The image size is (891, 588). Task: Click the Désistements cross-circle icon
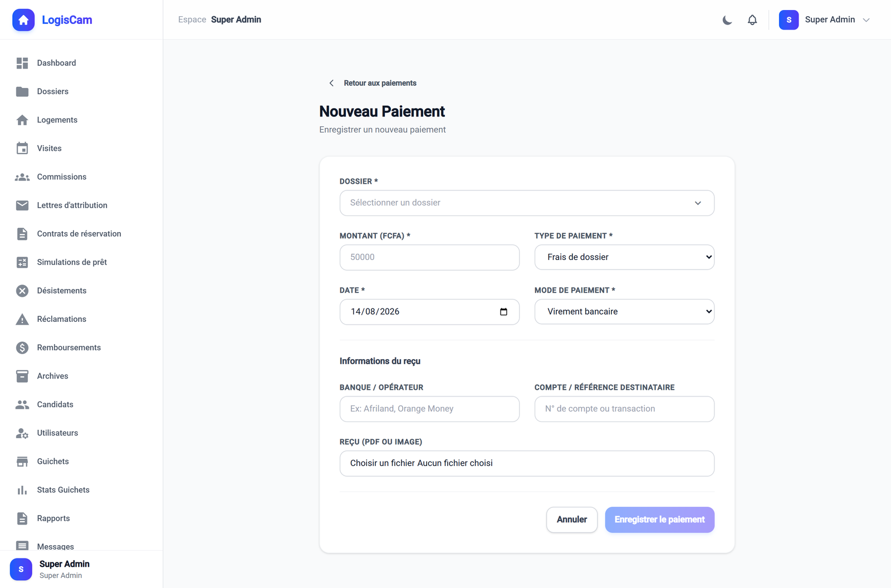coord(22,291)
